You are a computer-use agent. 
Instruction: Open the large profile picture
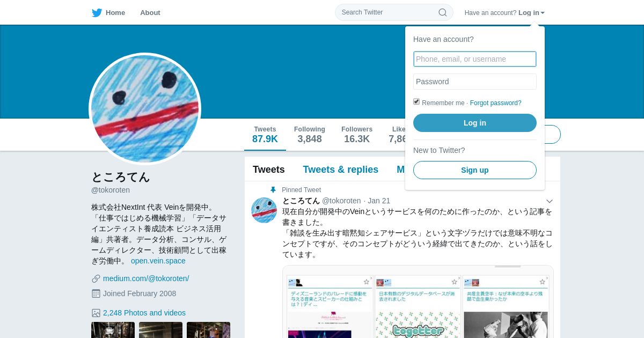(145, 109)
